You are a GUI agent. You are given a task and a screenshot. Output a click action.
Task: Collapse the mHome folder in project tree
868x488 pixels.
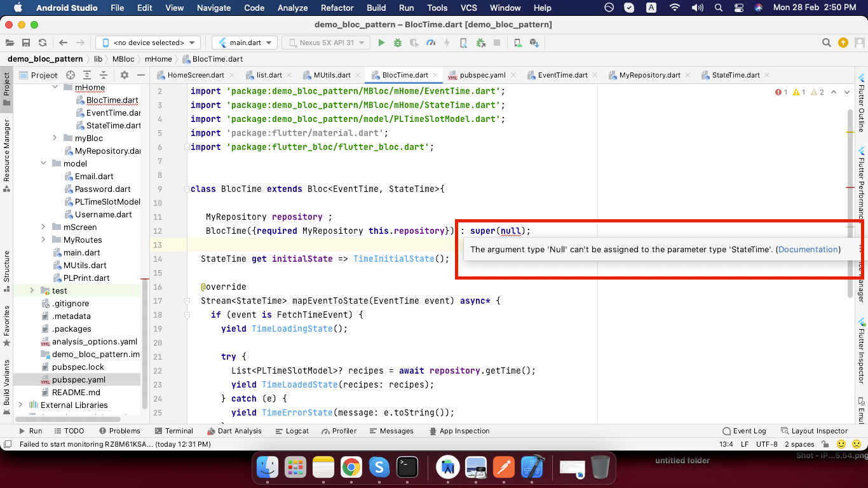tap(55, 87)
